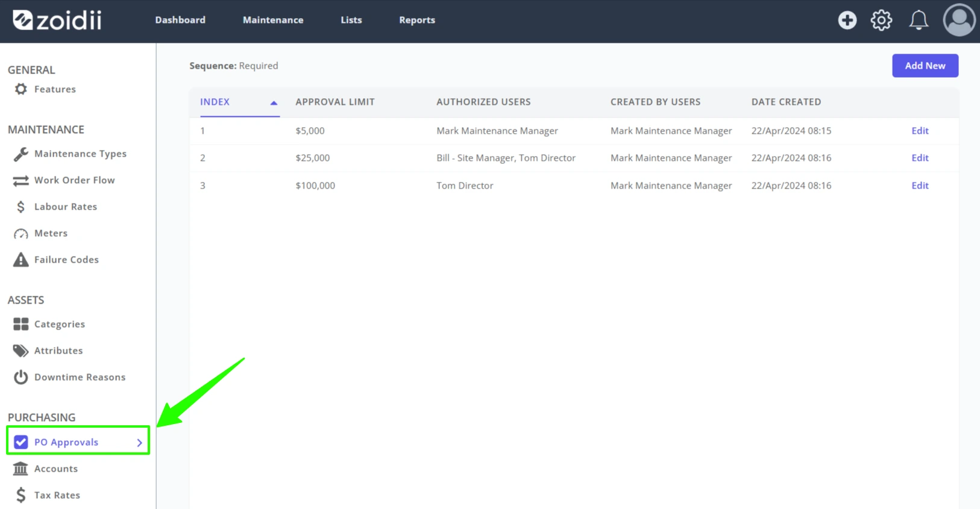
Task: Open the Lists menu
Action: tap(351, 20)
